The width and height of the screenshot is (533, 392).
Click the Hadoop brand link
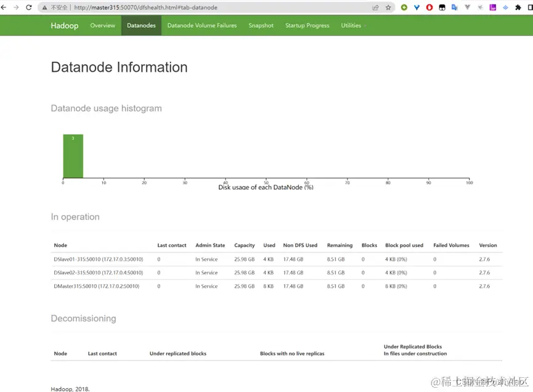coord(64,25)
